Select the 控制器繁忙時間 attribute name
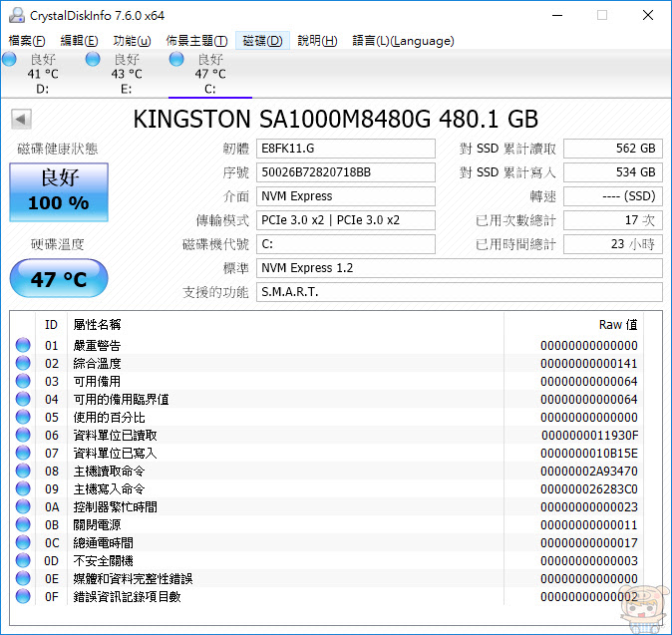 pos(116,507)
